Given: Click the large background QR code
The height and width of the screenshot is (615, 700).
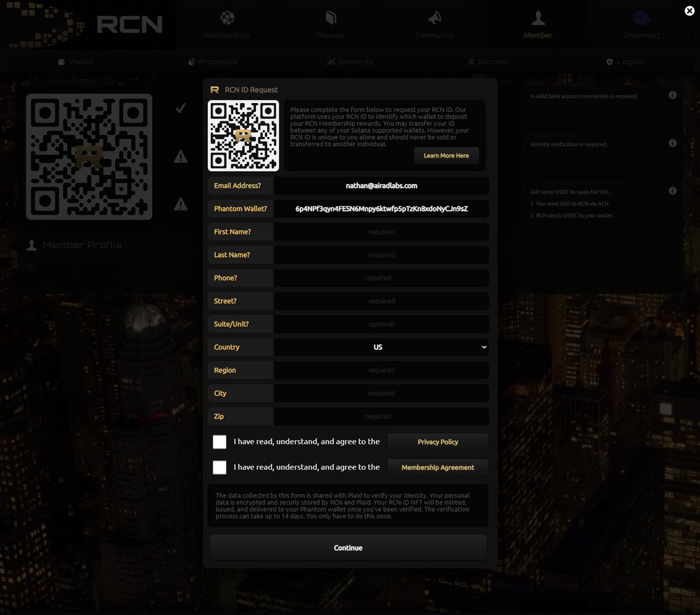Looking at the screenshot, I should pyautogui.click(x=89, y=157).
